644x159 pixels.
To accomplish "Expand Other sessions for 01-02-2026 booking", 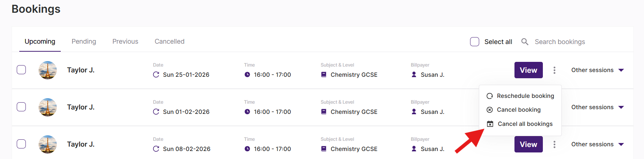I will tap(597, 107).
